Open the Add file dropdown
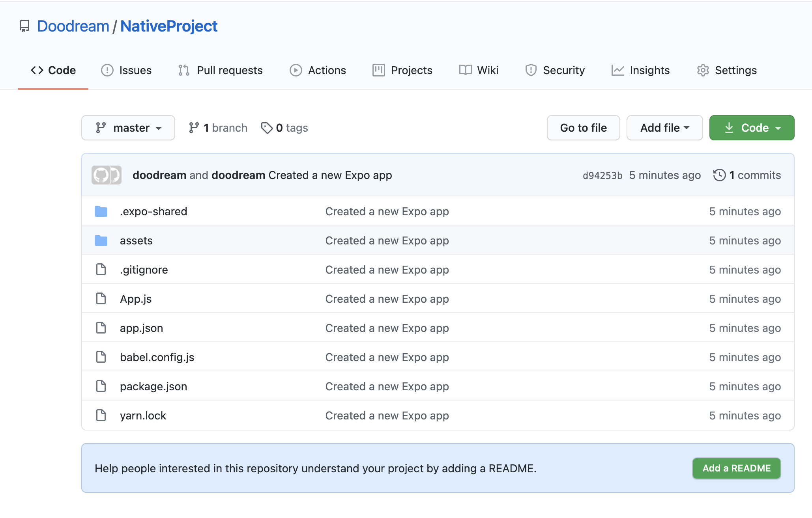Screen dimensions: 812x518 [x=664, y=128]
